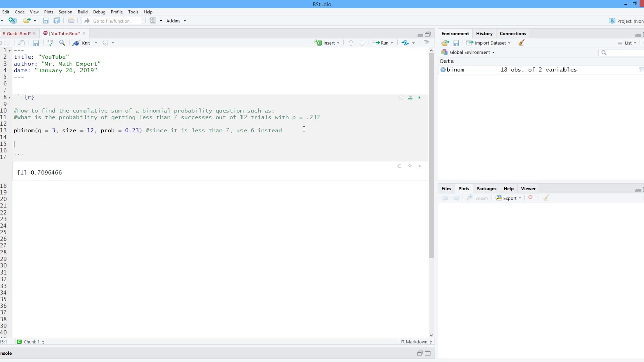Switch to History tab
Viewport: 644px width, 362px height.
[484, 33]
